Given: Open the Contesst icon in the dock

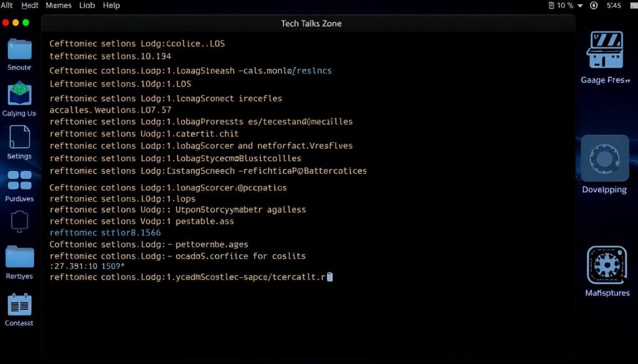Looking at the screenshot, I should tap(19, 304).
